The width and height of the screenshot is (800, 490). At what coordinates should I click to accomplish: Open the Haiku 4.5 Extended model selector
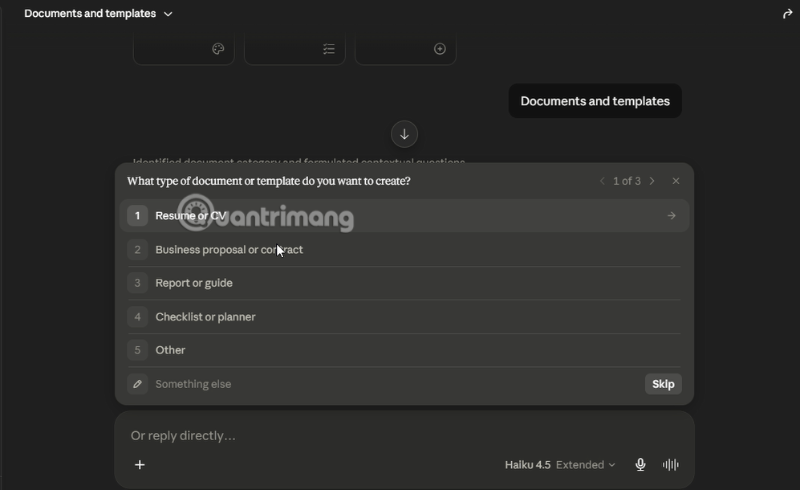pos(560,464)
